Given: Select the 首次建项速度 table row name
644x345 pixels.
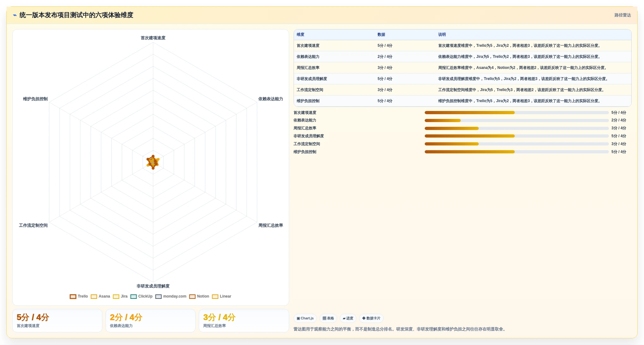Looking at the screenshot, I should coord(308,46).
